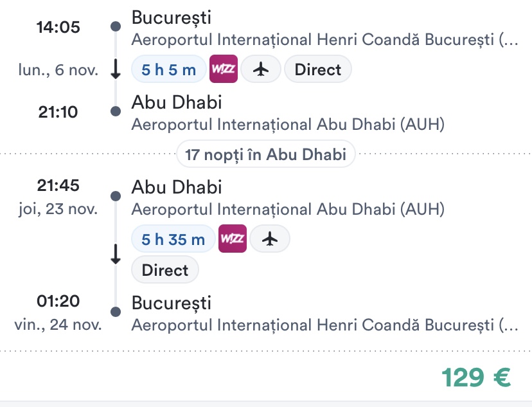Viewport: 532px width, 407px height.
Task: Click the 5 h 5 m duration badge
Action: click(168, 69)
